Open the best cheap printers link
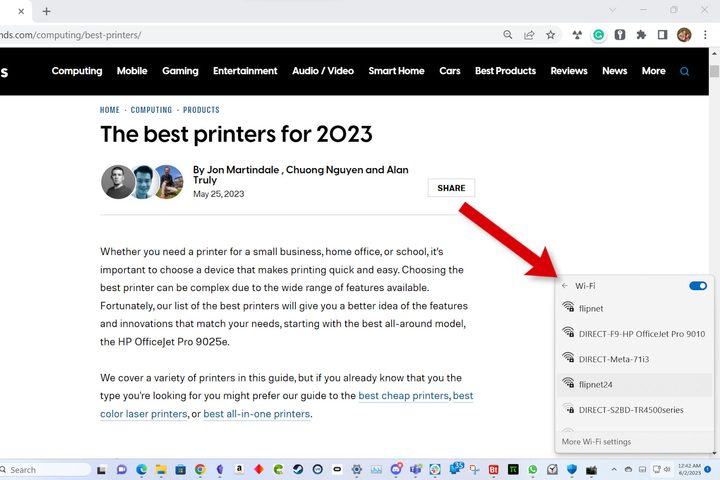The image size is (720, 480). pyautogui.click(x=403, y=395)
